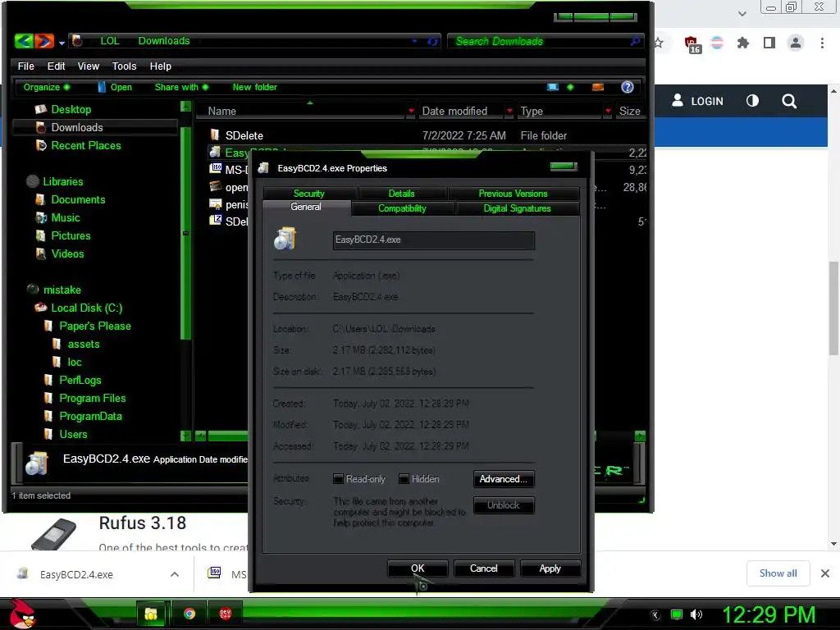
Task: Click Apply in the Properties dialog
Action: [x=550, y=569]
